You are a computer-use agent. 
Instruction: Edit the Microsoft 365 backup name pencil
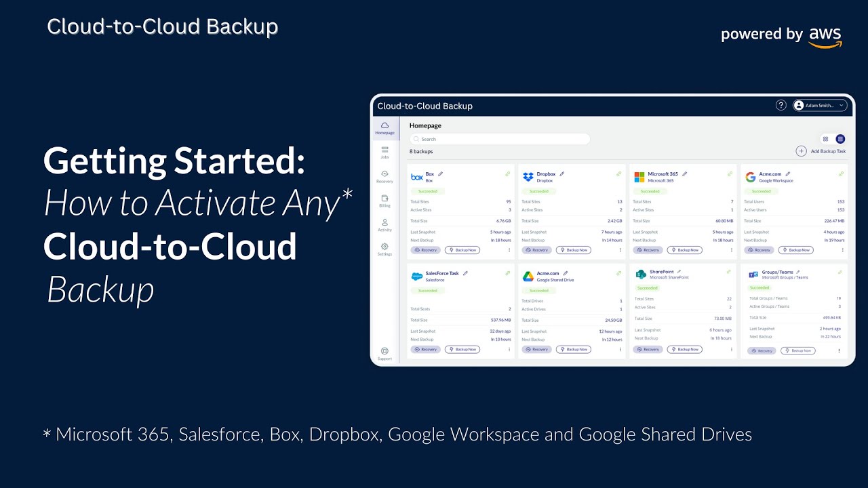[x=684, y=174]
